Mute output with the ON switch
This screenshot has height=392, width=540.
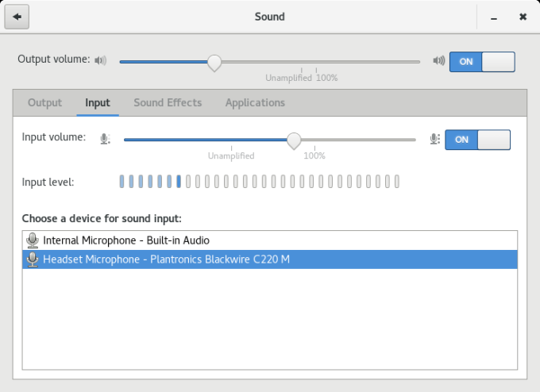482,62
